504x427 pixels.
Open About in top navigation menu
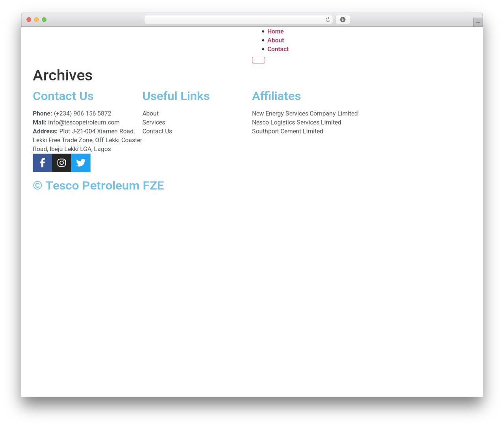point(276,40)
